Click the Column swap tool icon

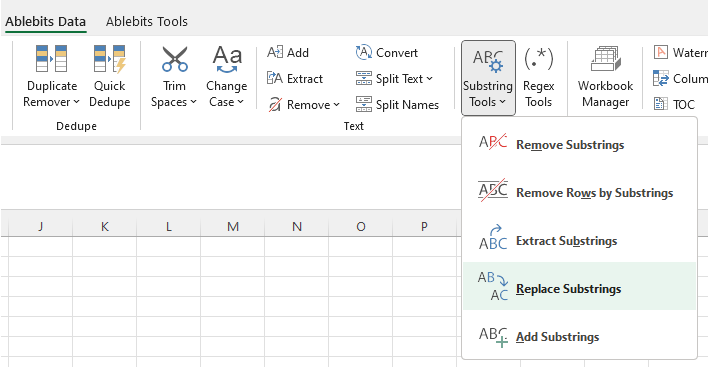pos(661,79)
